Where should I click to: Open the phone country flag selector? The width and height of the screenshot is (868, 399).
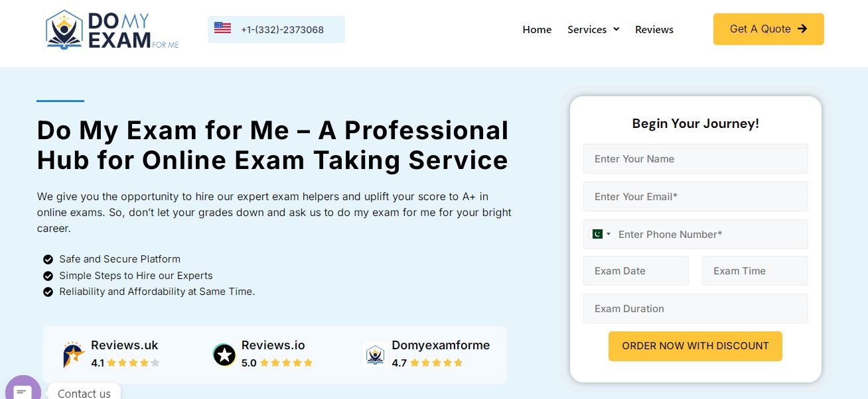[x=600, y=234]
